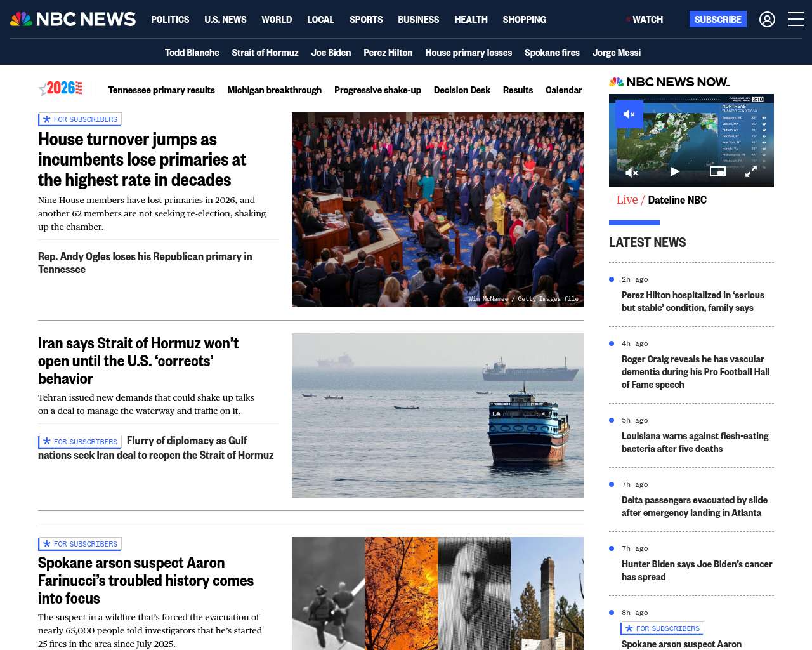Open the Todd Blanche trending topic

192,53
